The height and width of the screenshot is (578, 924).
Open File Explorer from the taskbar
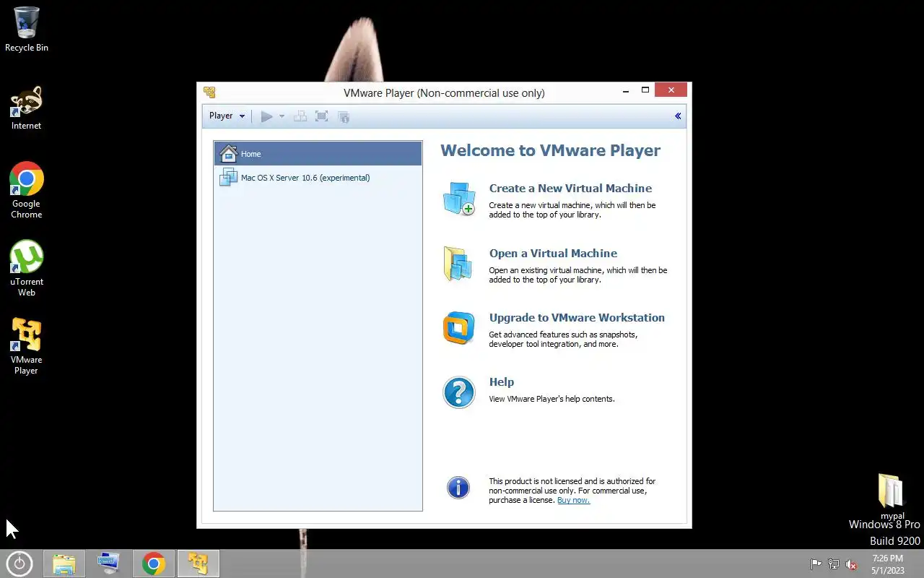coord(64,564)
